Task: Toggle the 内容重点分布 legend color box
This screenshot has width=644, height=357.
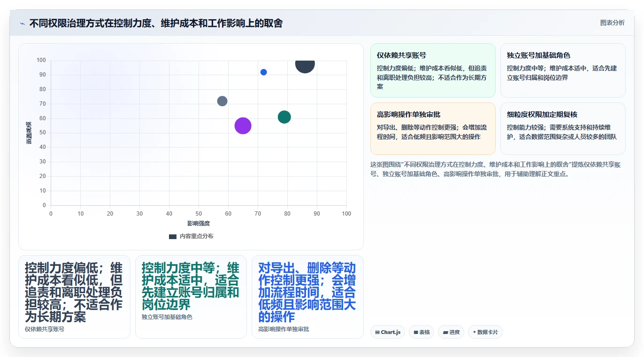Action: click(173, 236)
